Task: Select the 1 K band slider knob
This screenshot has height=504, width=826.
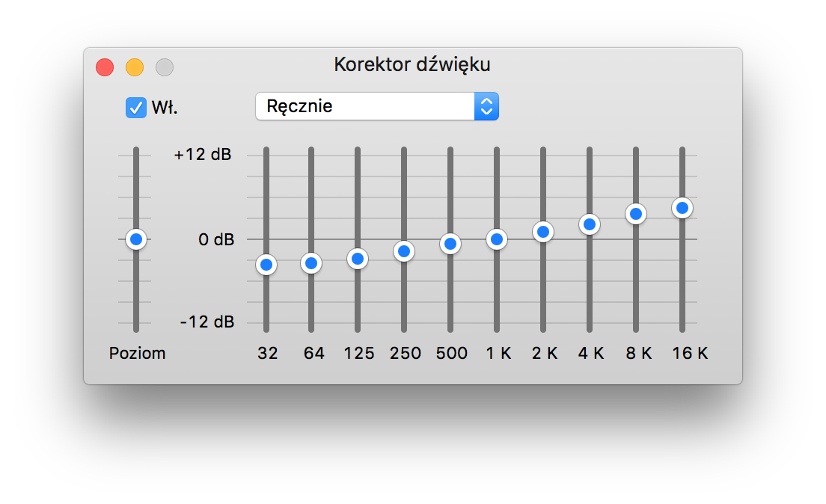Action: (497, 239)
